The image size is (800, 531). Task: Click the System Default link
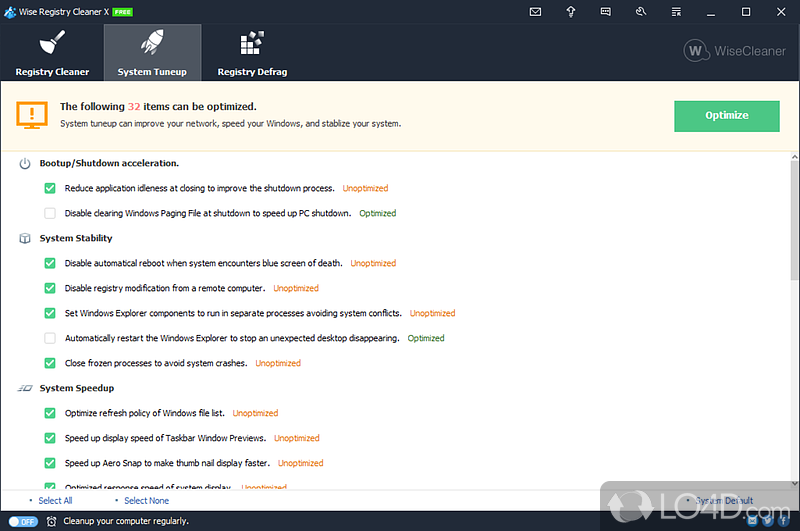pos(724,501)
